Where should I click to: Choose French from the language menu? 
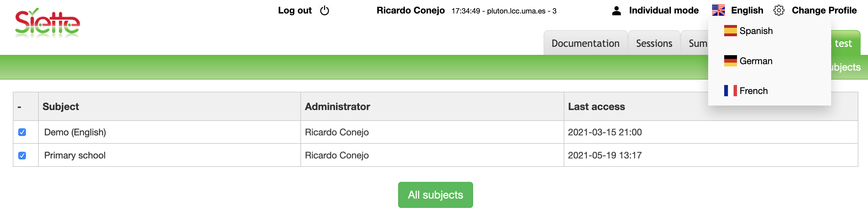[753, 91]
